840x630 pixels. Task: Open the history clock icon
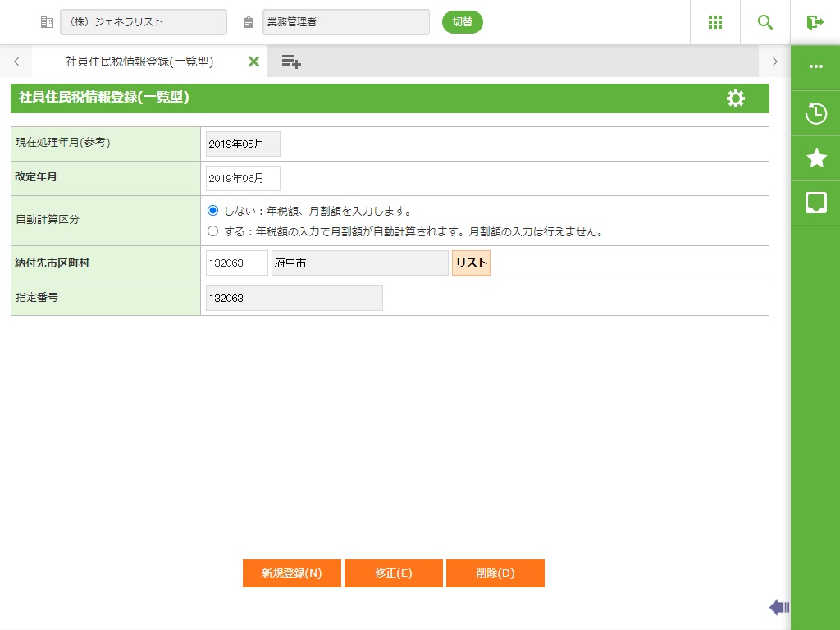(x=815, y=113)
